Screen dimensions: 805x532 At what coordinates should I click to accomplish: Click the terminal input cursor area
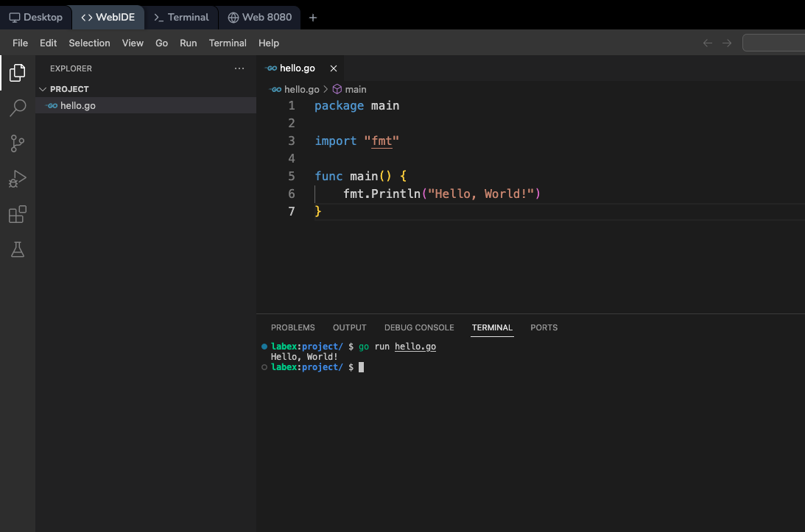click(x=360, y=366)
